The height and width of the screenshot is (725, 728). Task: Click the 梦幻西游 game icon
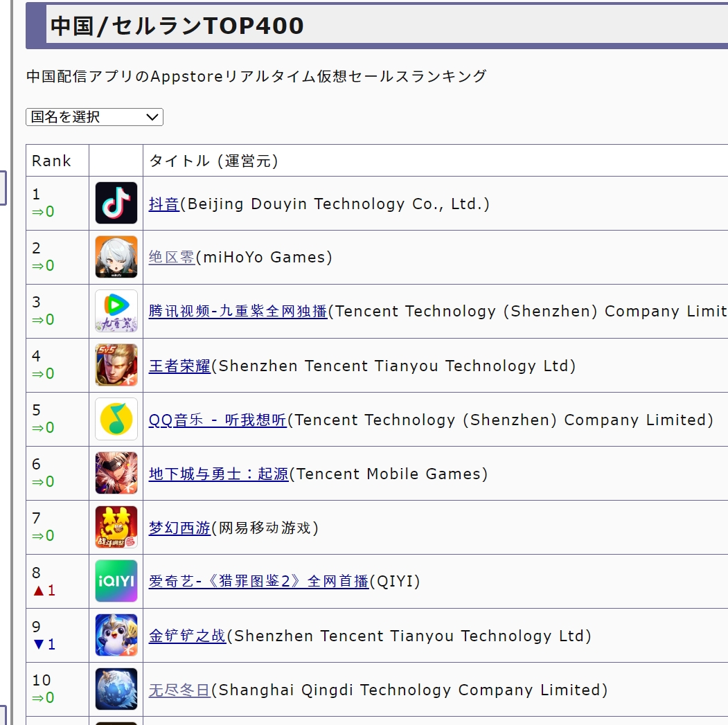click(x=116, y=527)
